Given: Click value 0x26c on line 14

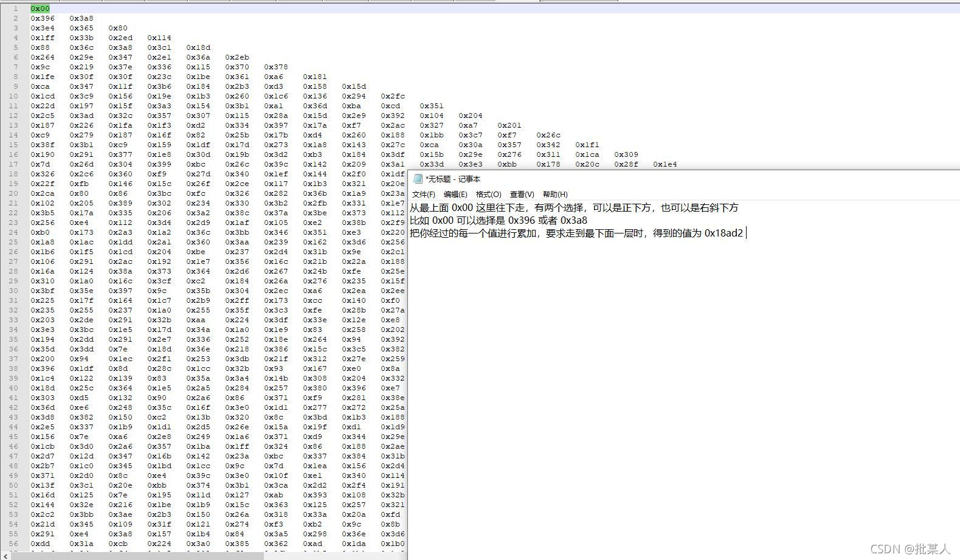Looking at the screenshot, I should (x=548, y=135).
